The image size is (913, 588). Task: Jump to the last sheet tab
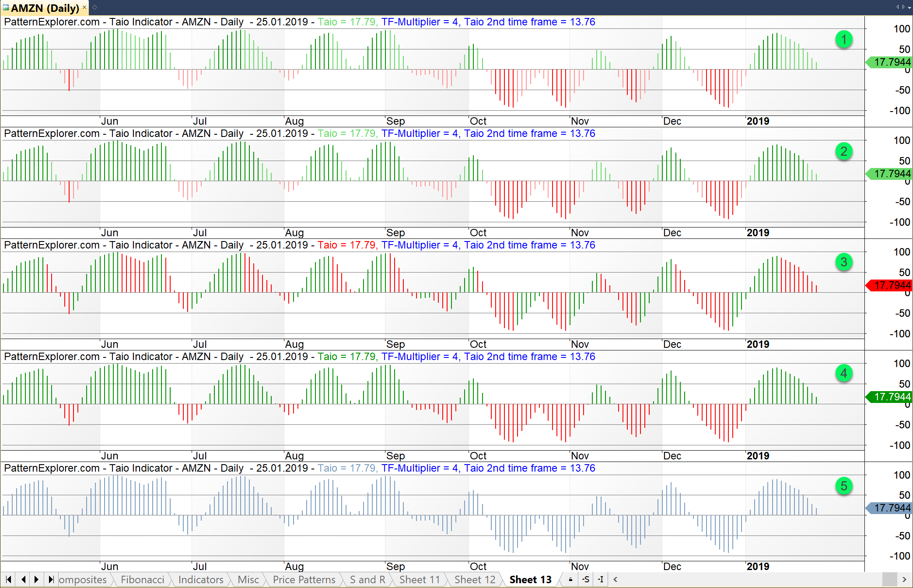pyautogui.click(x=51, y=580)
